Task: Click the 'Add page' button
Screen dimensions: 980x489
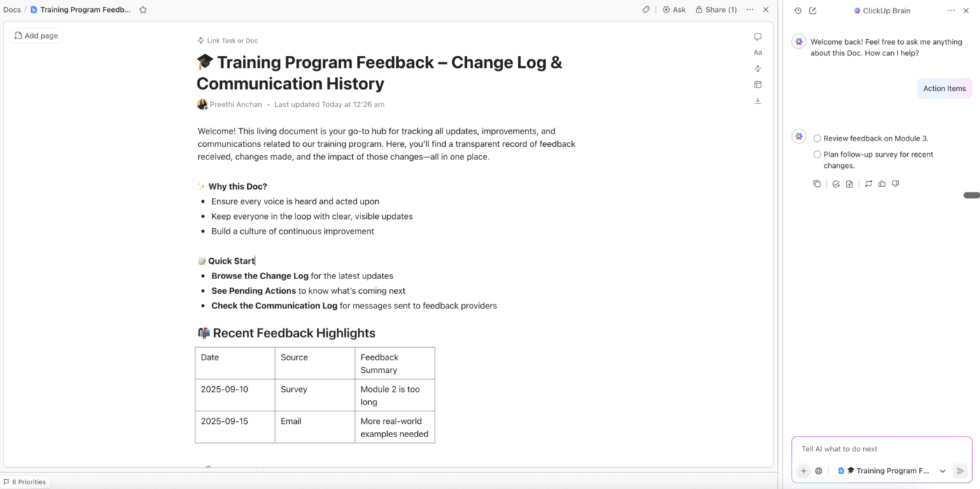Action: tap(36, 36)
